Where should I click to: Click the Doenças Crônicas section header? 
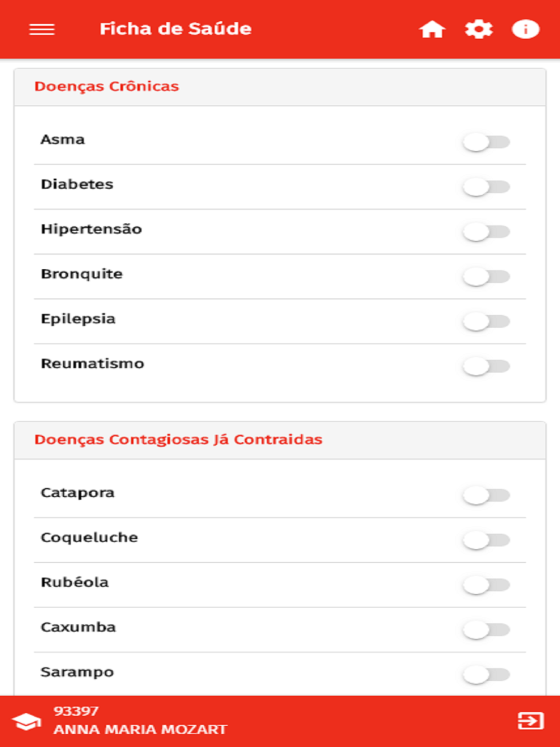tap(107, 87)
